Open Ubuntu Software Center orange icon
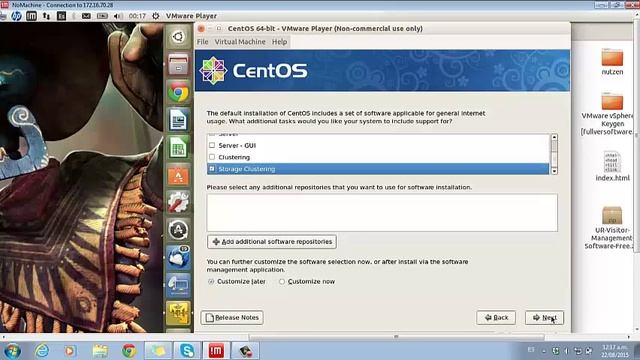This screenshot has height=360, width=640. tap(178, 175)
